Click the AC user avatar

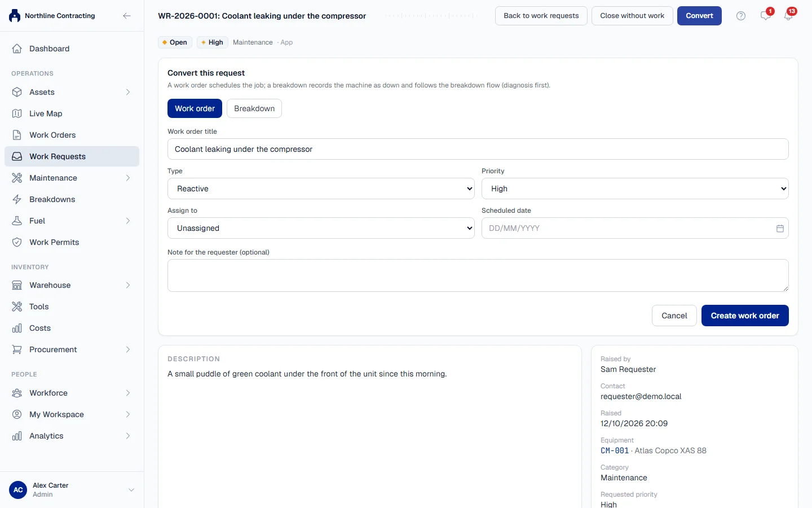(x=18, y=490)
